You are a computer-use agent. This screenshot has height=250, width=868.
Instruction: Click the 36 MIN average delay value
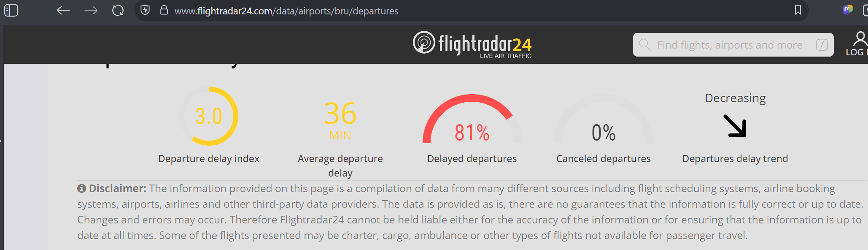[x=340, y=121]
